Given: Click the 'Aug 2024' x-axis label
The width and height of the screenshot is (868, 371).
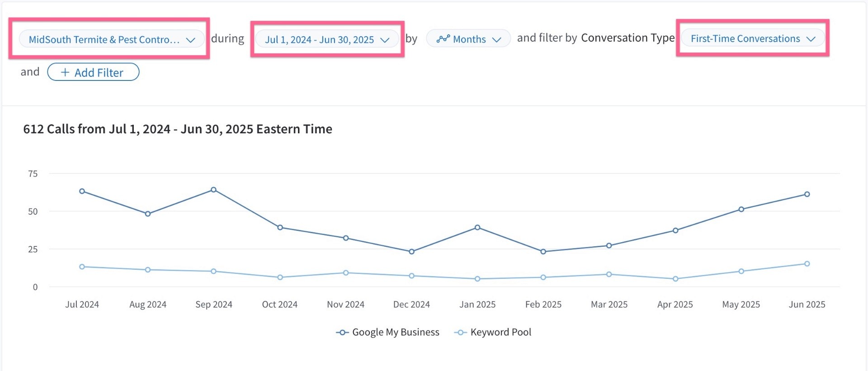Looking at the screenshot, I should click(x=148, y=305).
